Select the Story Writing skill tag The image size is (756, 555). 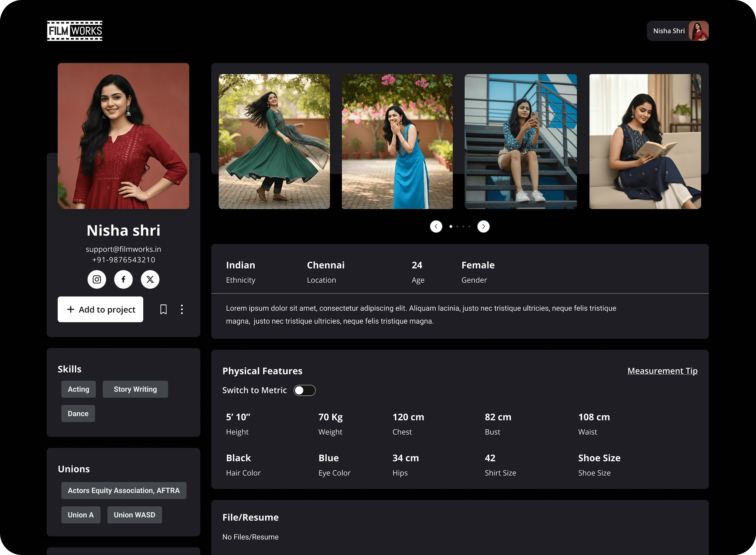(x=135, y=389)
